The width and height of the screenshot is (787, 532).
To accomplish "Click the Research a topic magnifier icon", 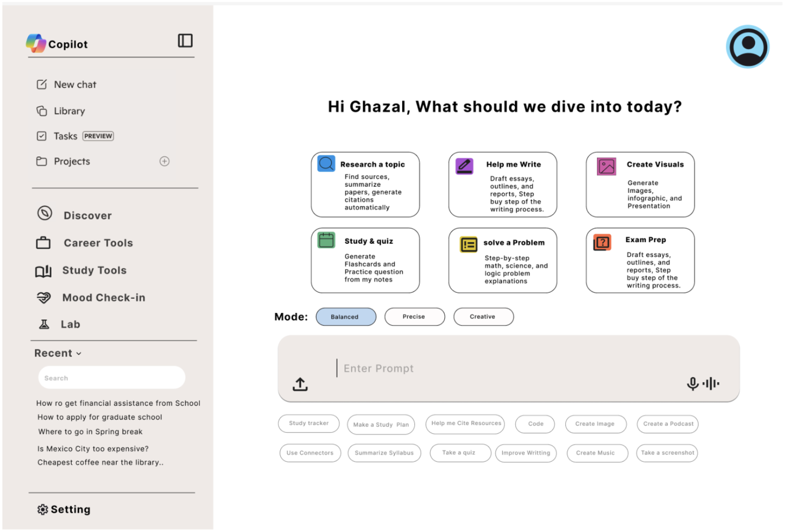I will [326, 164].
